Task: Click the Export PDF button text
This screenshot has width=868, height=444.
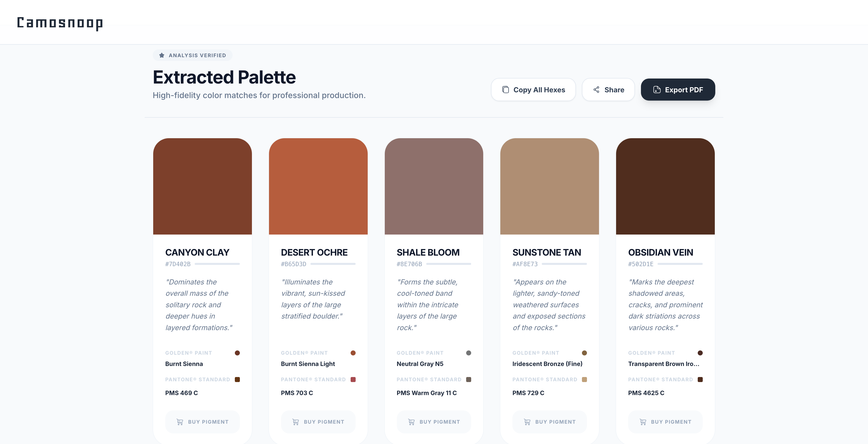Action: point(684,90)
